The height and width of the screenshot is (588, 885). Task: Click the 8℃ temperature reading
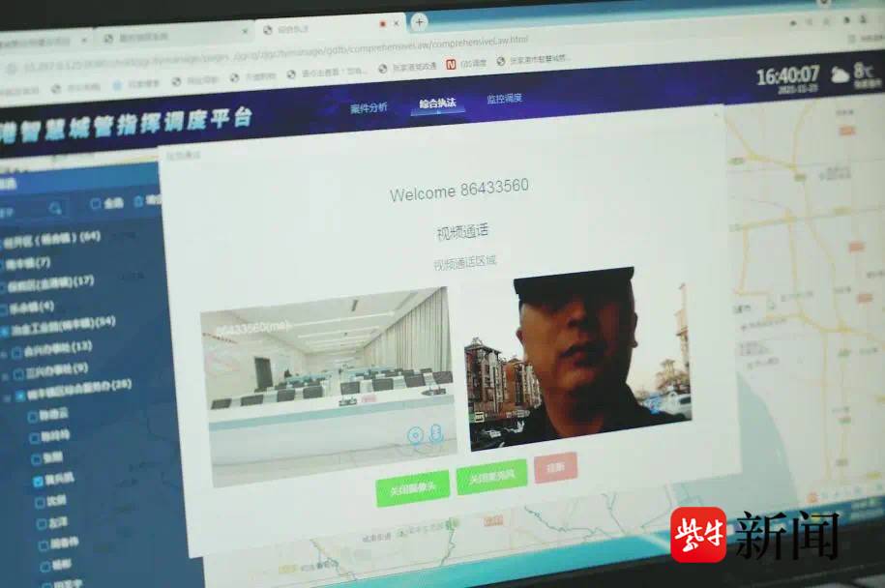click(864, 71)
